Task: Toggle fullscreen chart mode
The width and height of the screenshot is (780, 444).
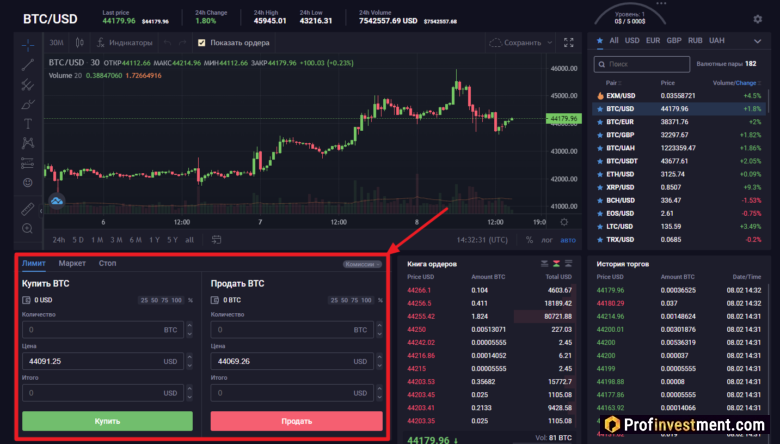Action: (569, 43)
